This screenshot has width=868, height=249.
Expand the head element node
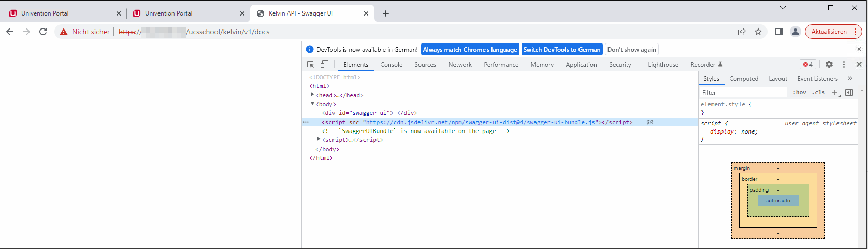point(312,95)
